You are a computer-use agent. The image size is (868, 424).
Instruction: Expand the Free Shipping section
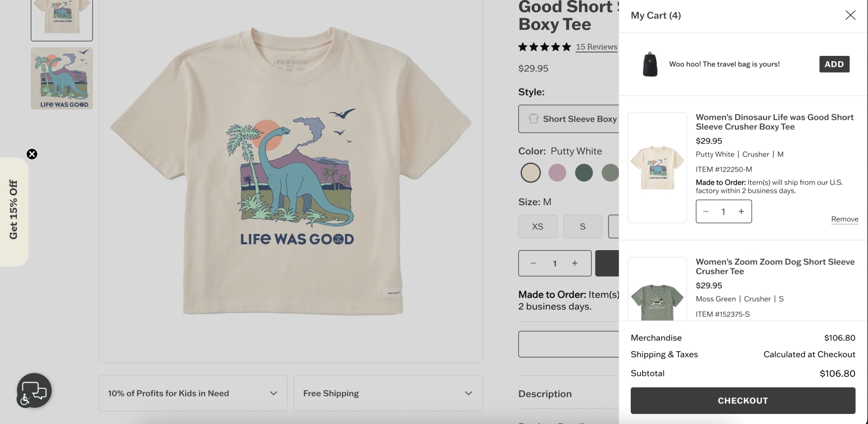pyautogui.click(x=387, y=393)
